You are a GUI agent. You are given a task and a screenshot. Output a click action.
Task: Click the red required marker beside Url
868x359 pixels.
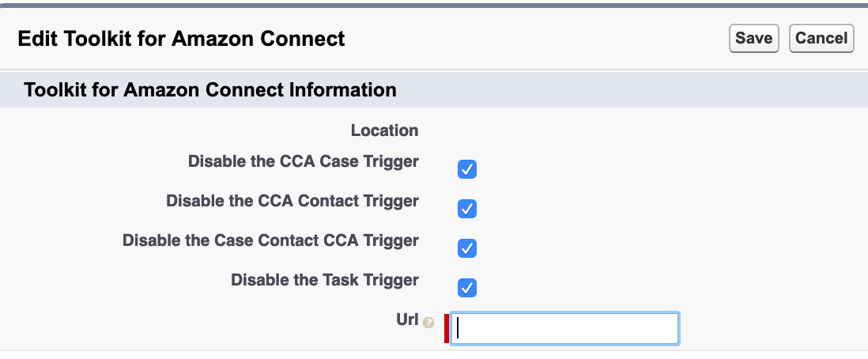tap(447, 328)
